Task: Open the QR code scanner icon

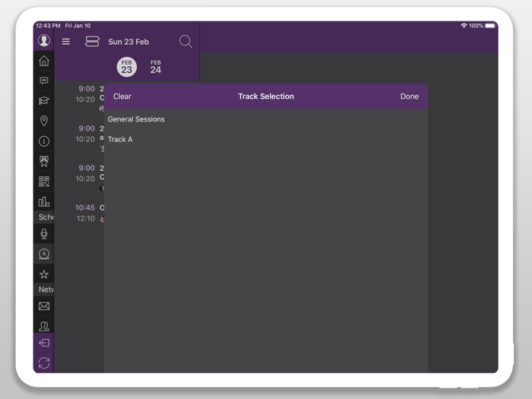Action: point(44,182)
